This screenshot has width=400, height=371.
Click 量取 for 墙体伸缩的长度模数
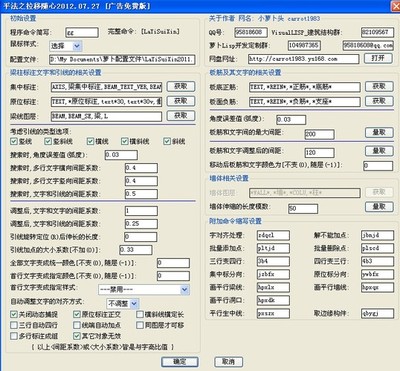click(x=379, y=207)
